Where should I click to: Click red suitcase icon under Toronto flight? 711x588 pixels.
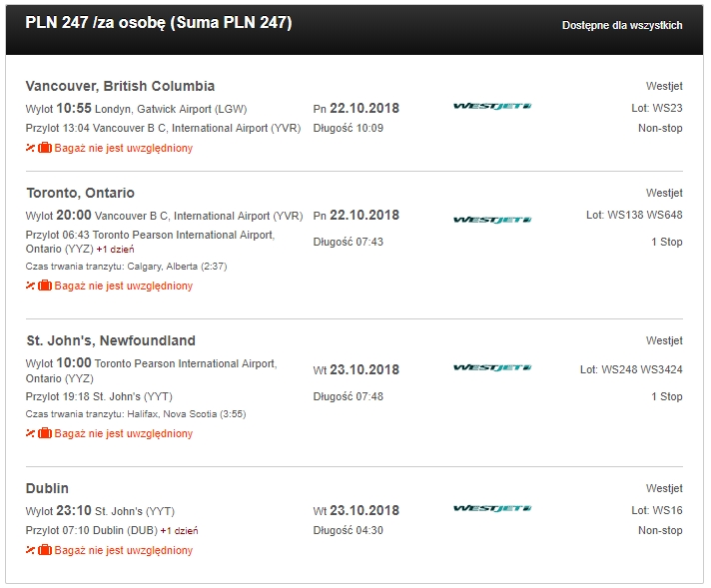click(x=44, y=286)
